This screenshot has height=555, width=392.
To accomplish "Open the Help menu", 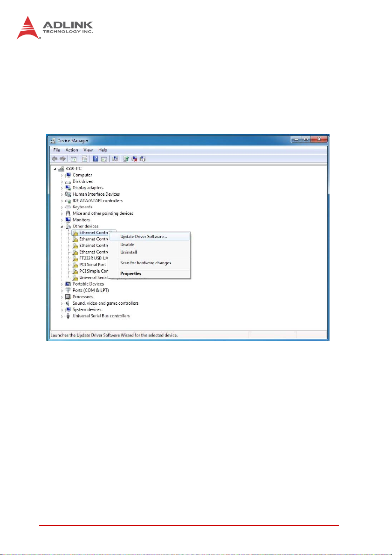I will point(103,150).
